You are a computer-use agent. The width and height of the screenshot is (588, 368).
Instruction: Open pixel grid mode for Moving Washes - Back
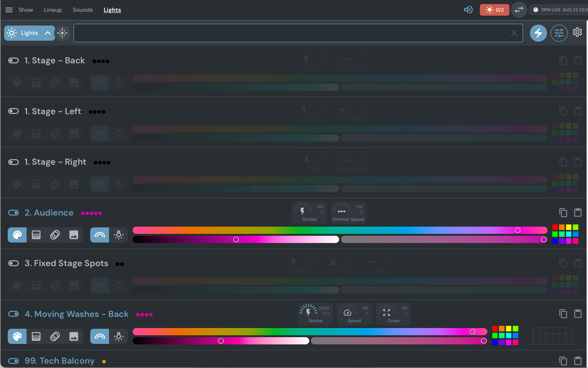click(36, 336)
